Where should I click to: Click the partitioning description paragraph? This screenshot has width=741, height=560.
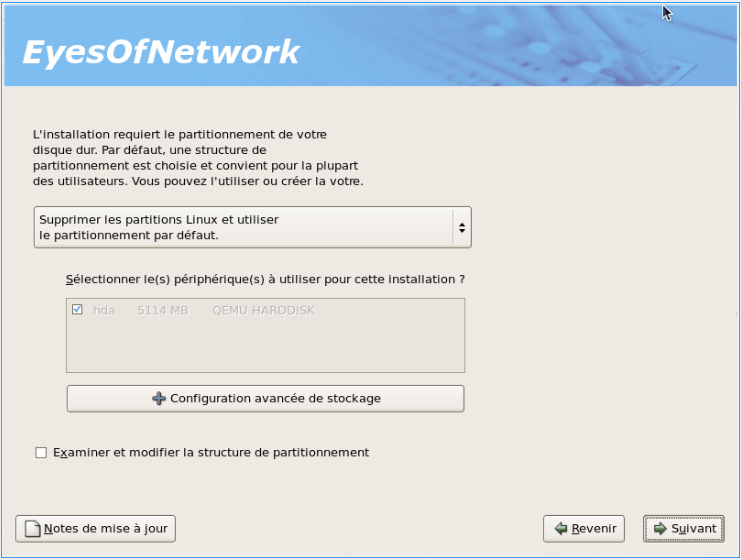(x=197, y=158)
